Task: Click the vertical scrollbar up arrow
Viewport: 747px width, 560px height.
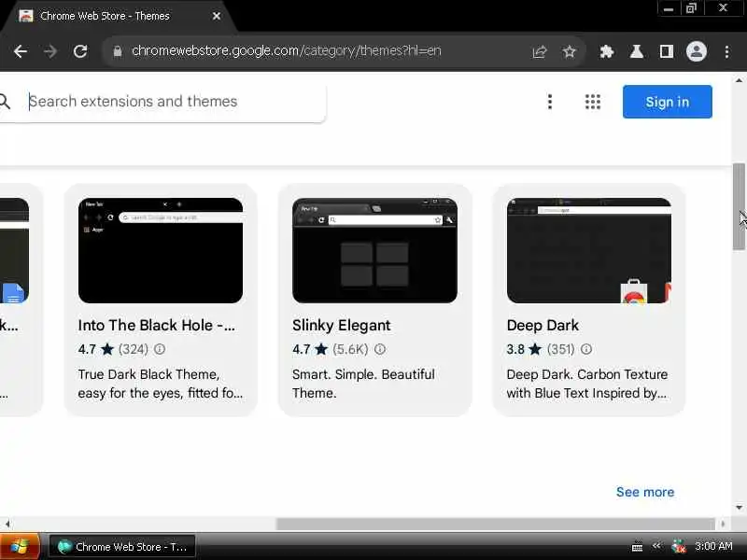Action: coord(739,80)
